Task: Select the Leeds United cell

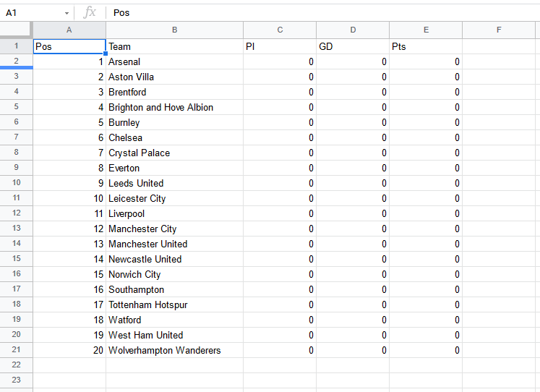Action: (x=175, y=183)
